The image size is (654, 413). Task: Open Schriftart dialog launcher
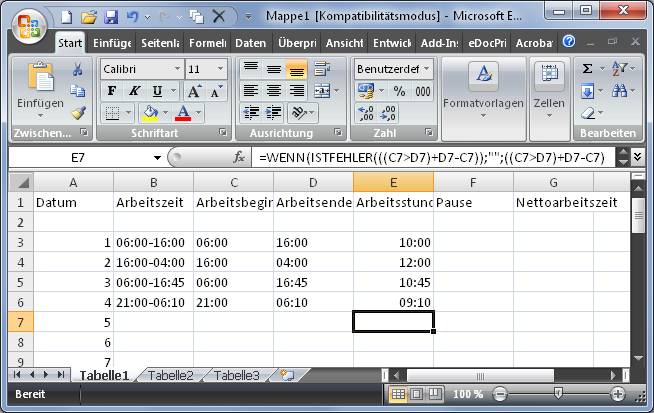point(223,132)
